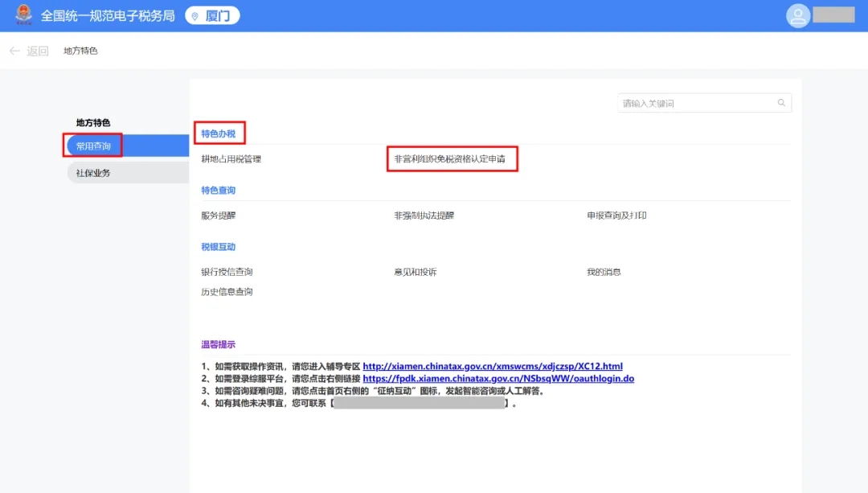This screenshot has height=493, width=868.
Task: Click the 温馨提示 heading
Action: (x=218, y=344)
